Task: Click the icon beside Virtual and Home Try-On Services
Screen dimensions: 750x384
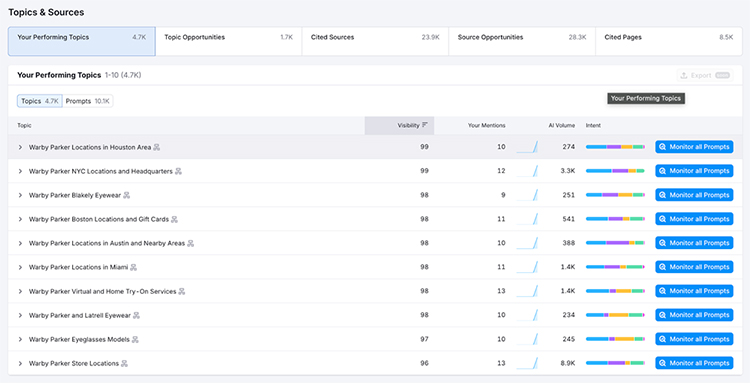Action: click(182, 291)
